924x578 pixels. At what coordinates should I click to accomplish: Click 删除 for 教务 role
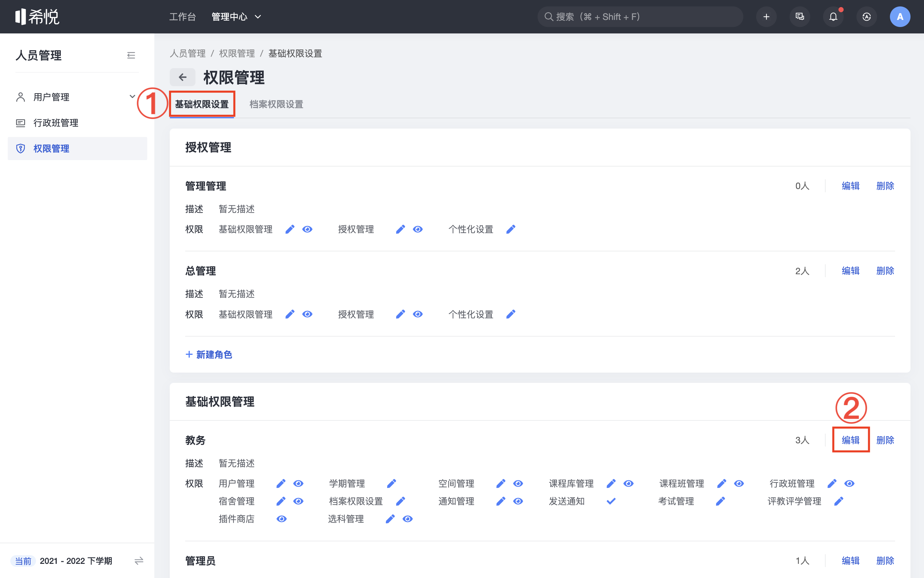click(x=885, y=440)
